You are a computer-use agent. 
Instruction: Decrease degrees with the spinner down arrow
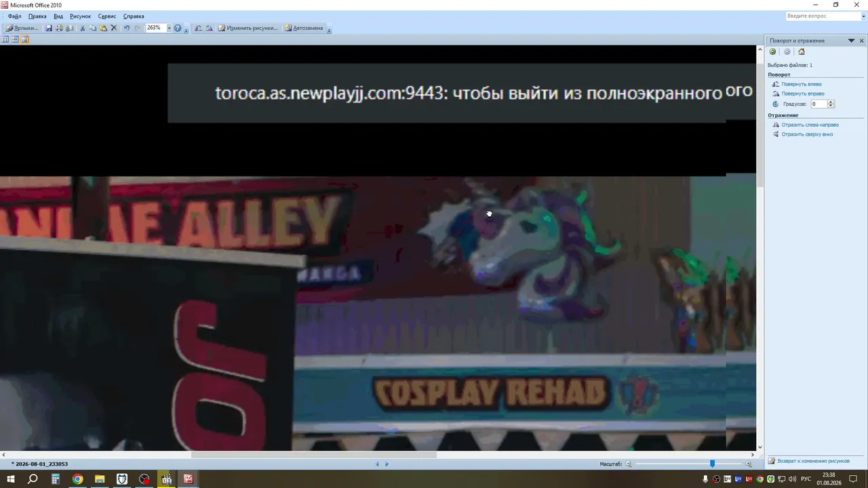(x=831, y=106)
